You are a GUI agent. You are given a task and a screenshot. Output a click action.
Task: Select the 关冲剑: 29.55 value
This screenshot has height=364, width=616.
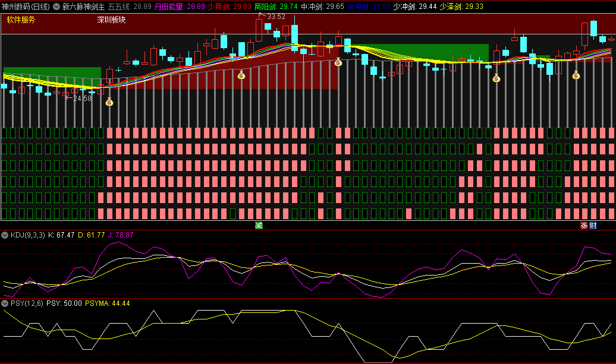(369, 7)
